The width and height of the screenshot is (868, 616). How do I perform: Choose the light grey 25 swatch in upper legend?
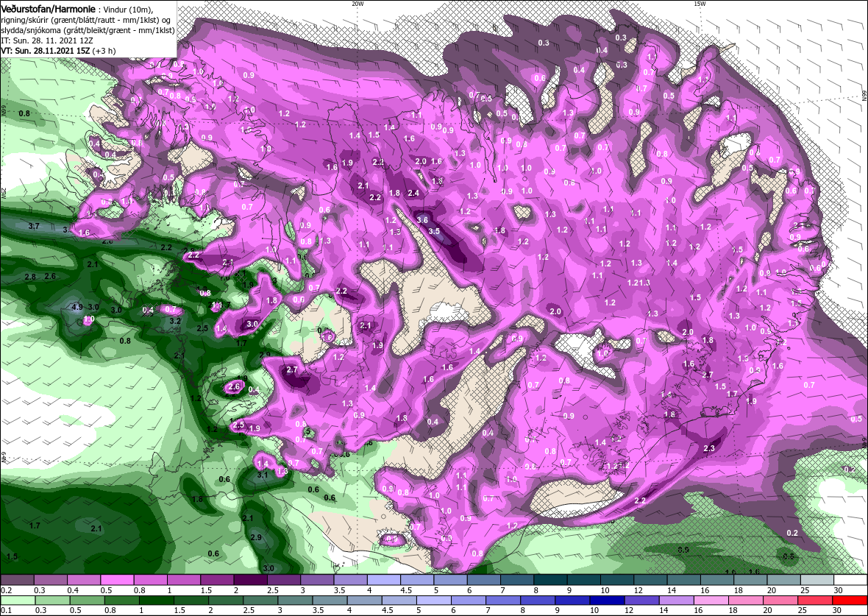pos(818,579)
